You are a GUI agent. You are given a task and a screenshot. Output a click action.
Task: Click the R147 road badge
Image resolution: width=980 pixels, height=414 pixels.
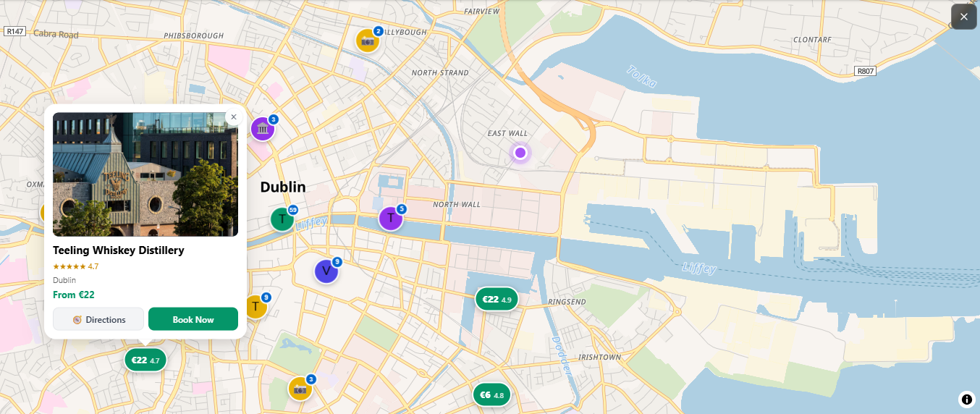[14, 32]
